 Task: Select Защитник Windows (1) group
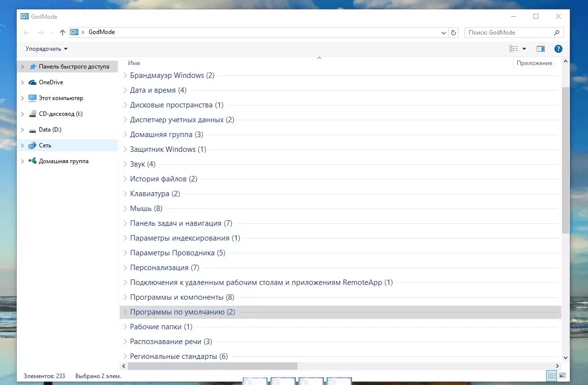click(168, 149)
